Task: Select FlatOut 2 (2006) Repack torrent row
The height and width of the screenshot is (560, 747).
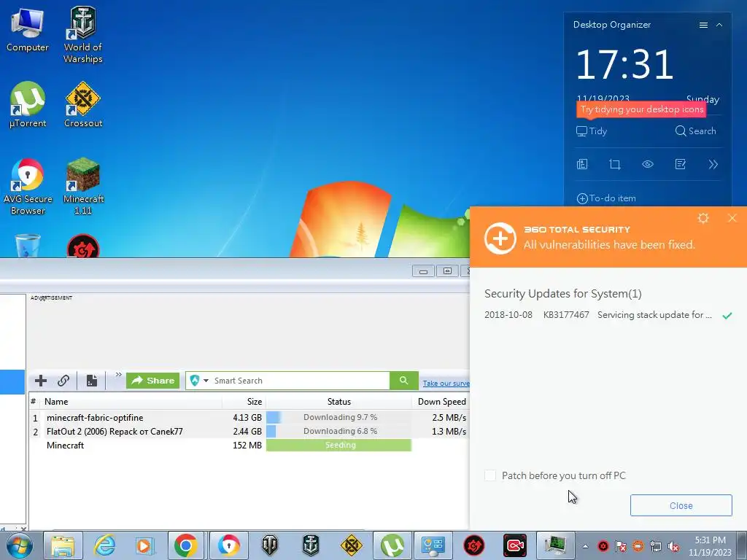Action: 249,432
